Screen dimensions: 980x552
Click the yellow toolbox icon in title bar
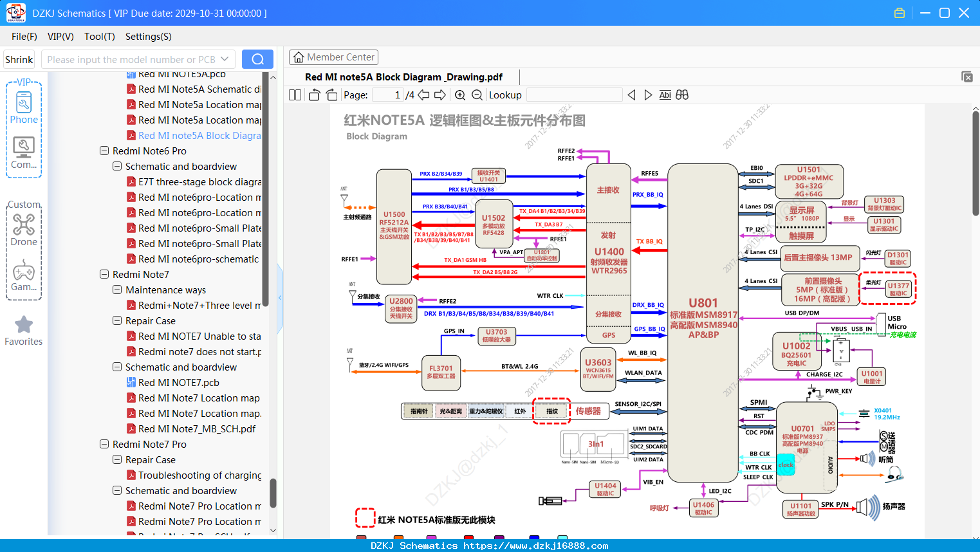pos(900,13)
